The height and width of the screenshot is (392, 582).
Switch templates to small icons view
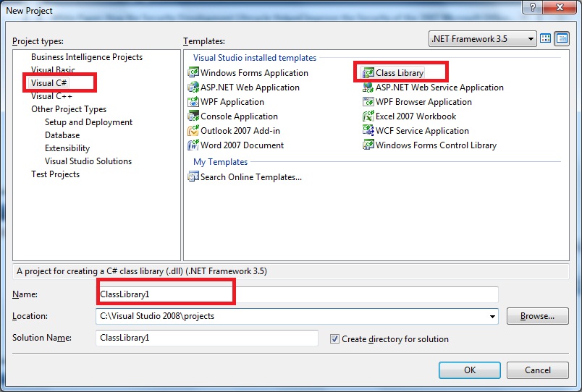pyautogui.click(x=562, y=38)
